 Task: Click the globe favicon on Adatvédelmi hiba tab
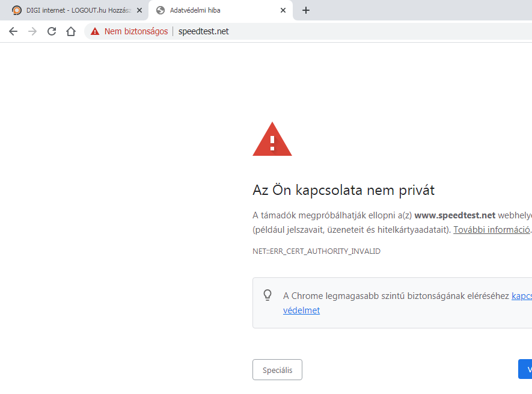click(x=161, y=10)
